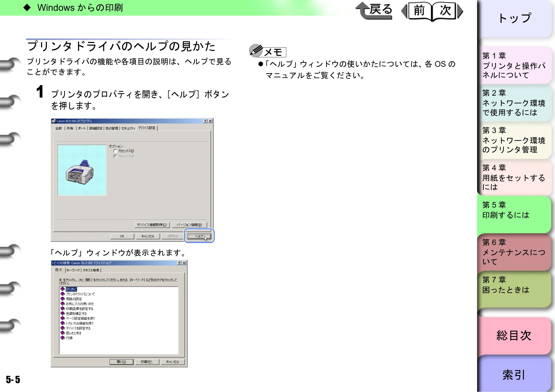Check the カセット3 option checkbox
This screenshot has width=555, height=392.
[x=115, y=156]
